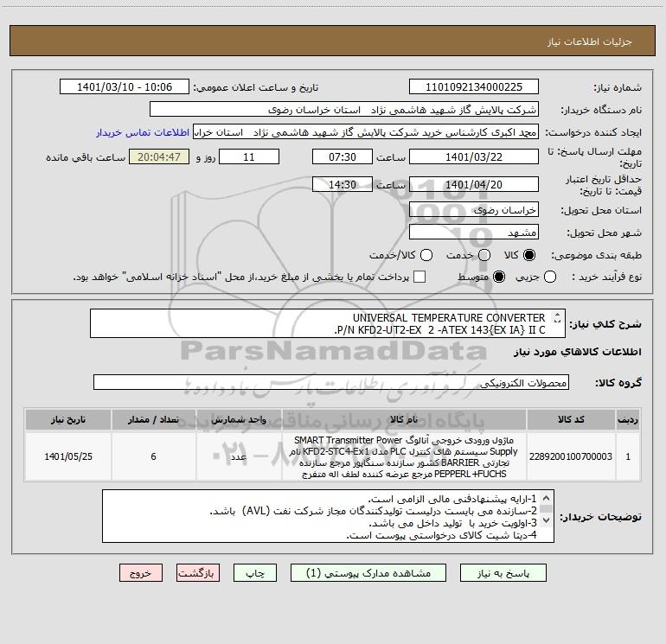Click the remaining time counter 20:04:47

tap(159, 156)
